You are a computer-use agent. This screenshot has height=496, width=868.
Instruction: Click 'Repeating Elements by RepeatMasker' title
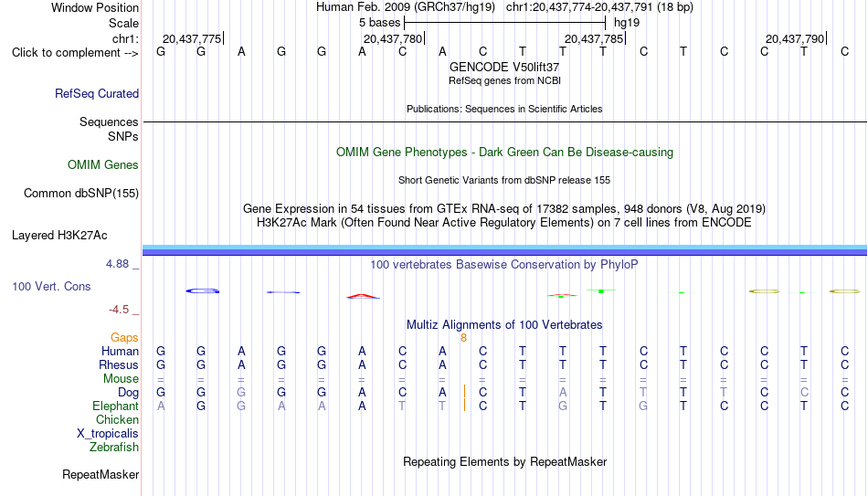coord(504,462)
